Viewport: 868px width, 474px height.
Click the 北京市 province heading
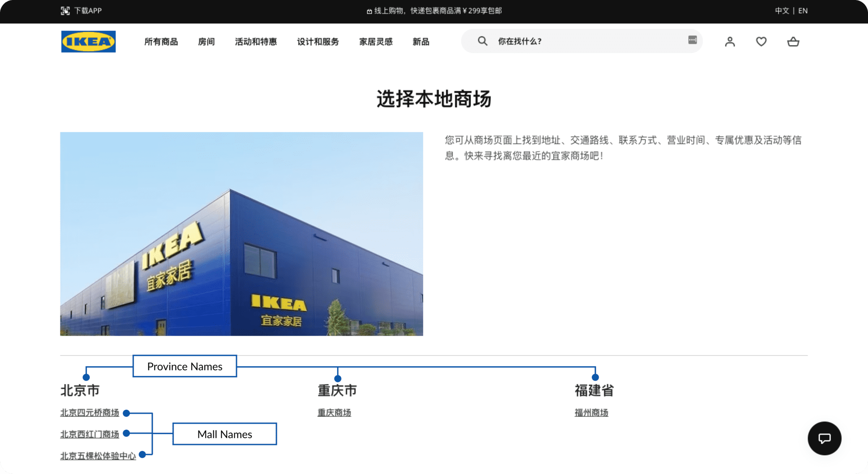click(80, 390)
